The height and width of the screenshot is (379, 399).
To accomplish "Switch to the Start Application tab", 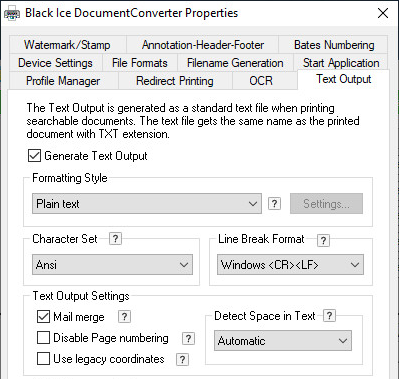I will point(341,63).
